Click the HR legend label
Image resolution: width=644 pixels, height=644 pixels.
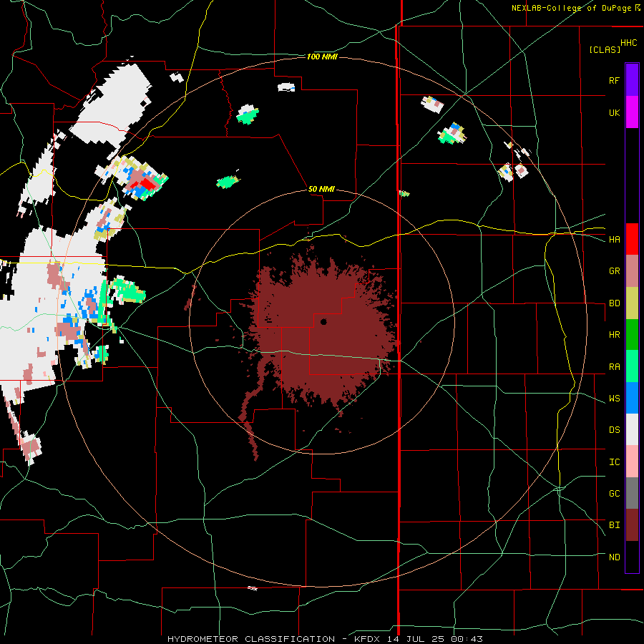(614, 335)
